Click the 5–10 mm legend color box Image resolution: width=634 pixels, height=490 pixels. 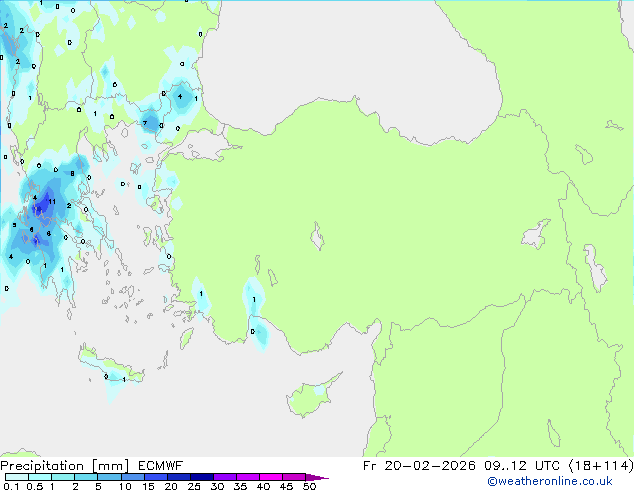pyautogui.click(x=109, y=477)
